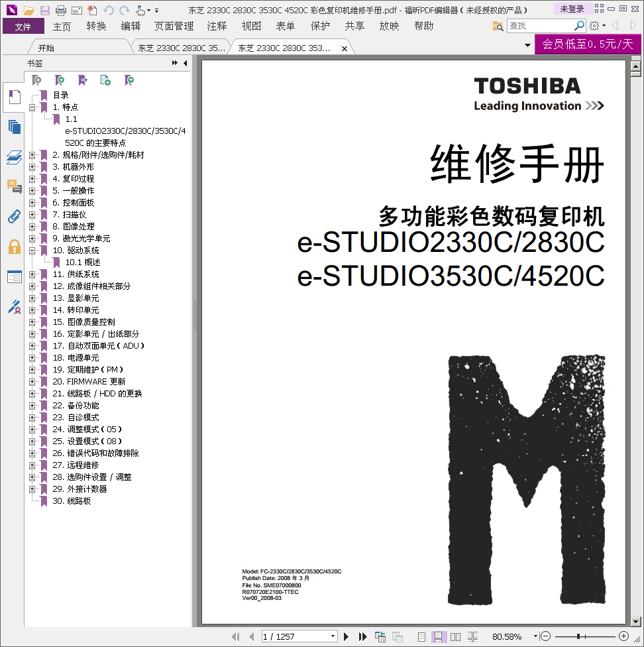Go to first page button
The width and height of the screenshot is (644, 647).
pyautogui.click(x=235, y=636)
